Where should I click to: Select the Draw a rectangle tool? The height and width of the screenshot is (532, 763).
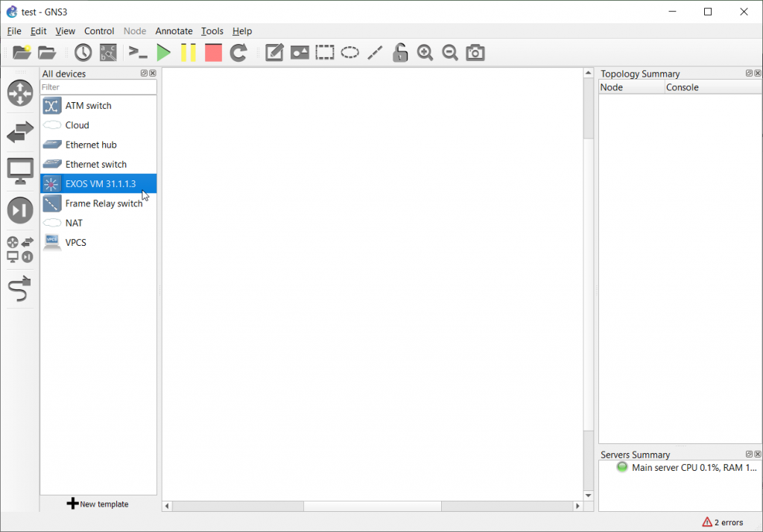click(x=325, y=53)
